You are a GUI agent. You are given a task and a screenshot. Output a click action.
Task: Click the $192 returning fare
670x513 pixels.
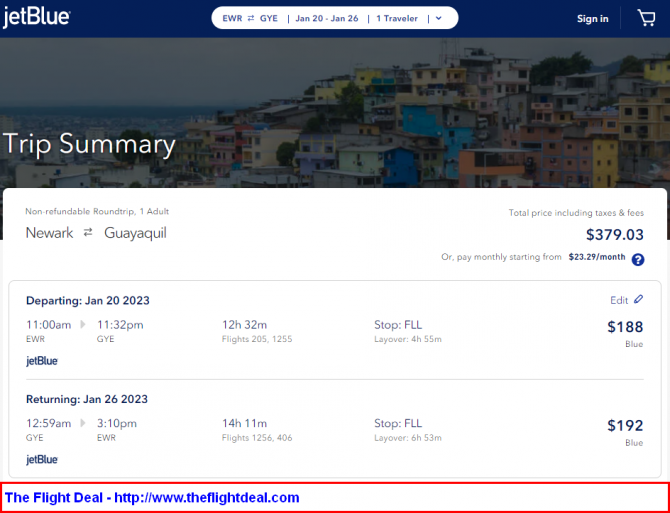point(625,425)
